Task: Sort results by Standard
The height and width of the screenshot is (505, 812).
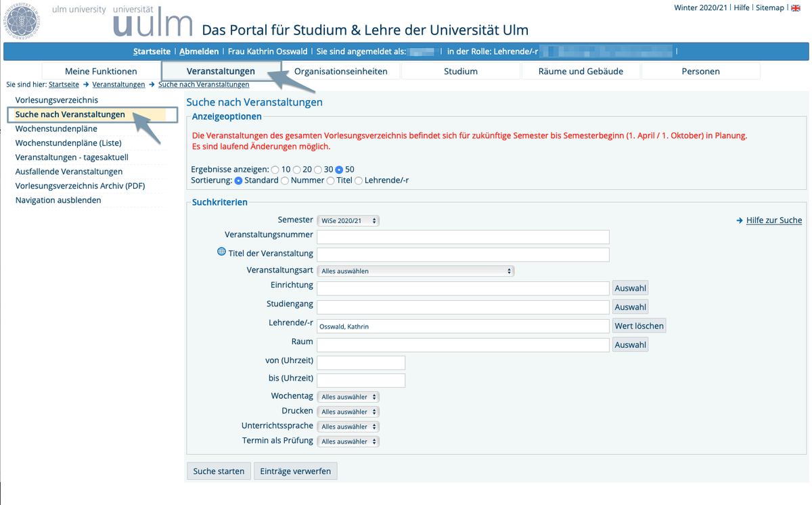Action: [x=238, y=181]
